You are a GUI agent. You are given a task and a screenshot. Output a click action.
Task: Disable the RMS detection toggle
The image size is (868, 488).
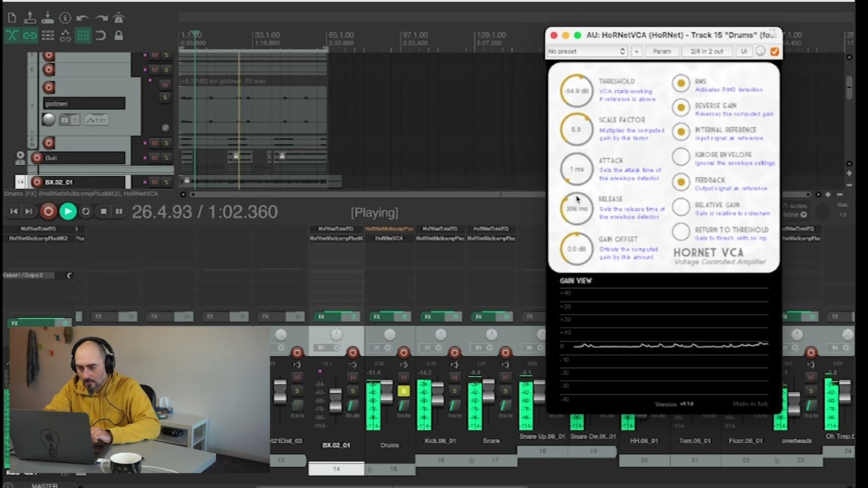[x=681, y=83]
